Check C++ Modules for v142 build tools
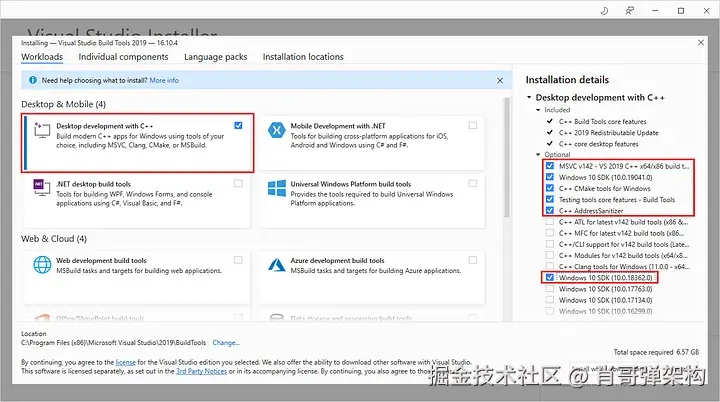Screen dimensions: 720x402 [x=550, y=255]
